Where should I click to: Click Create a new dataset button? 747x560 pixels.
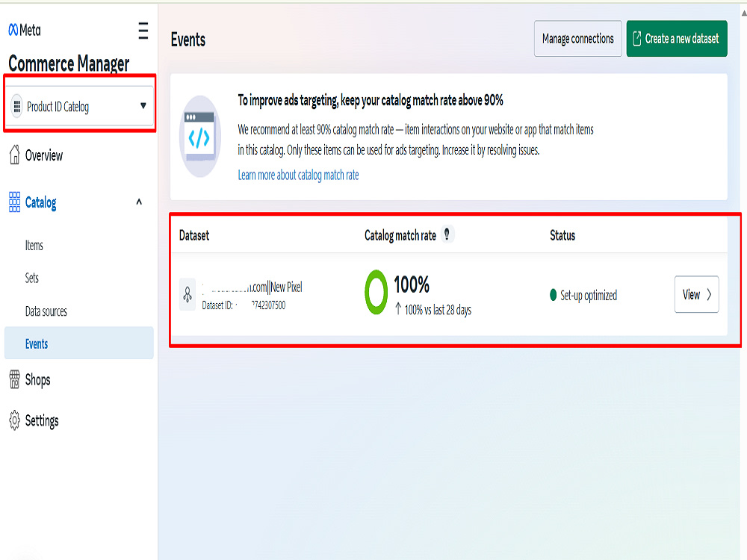(677, 39)
